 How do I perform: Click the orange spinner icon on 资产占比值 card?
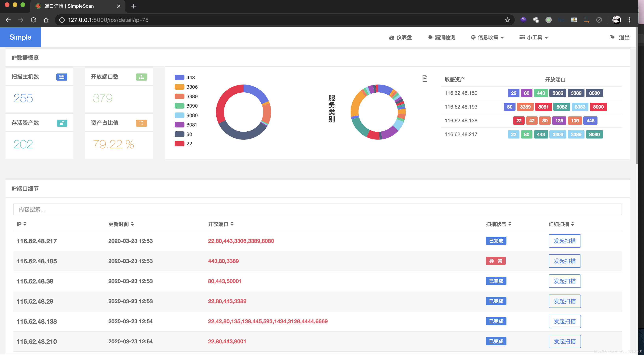(141, 123)
